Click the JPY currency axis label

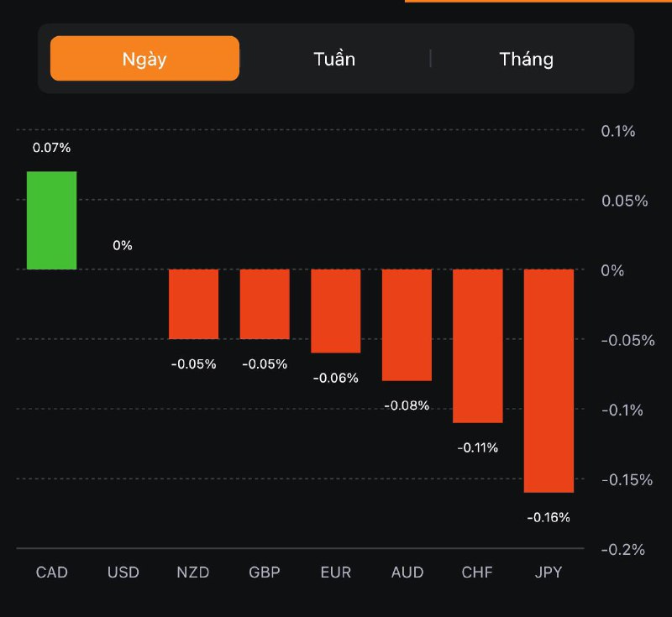(549, 573)
